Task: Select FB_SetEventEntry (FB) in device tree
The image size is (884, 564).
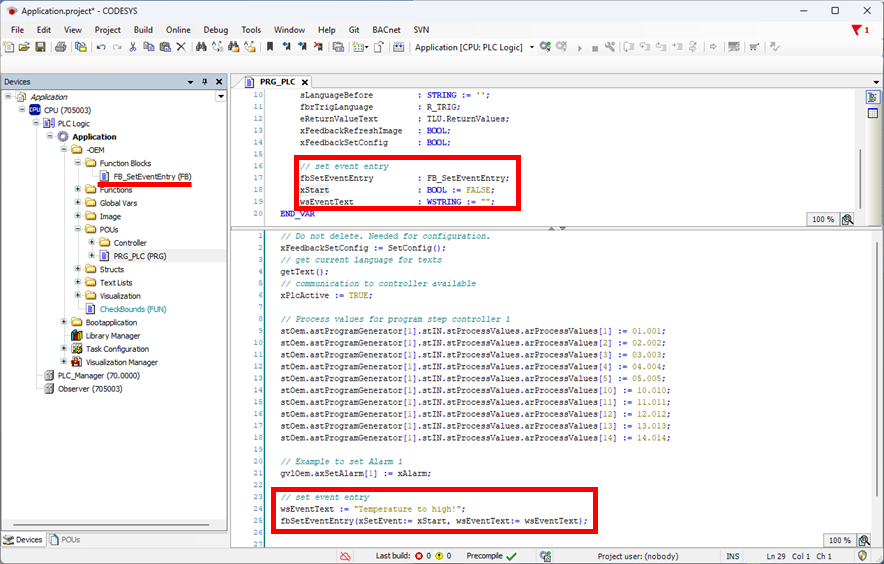Action: 151,176
